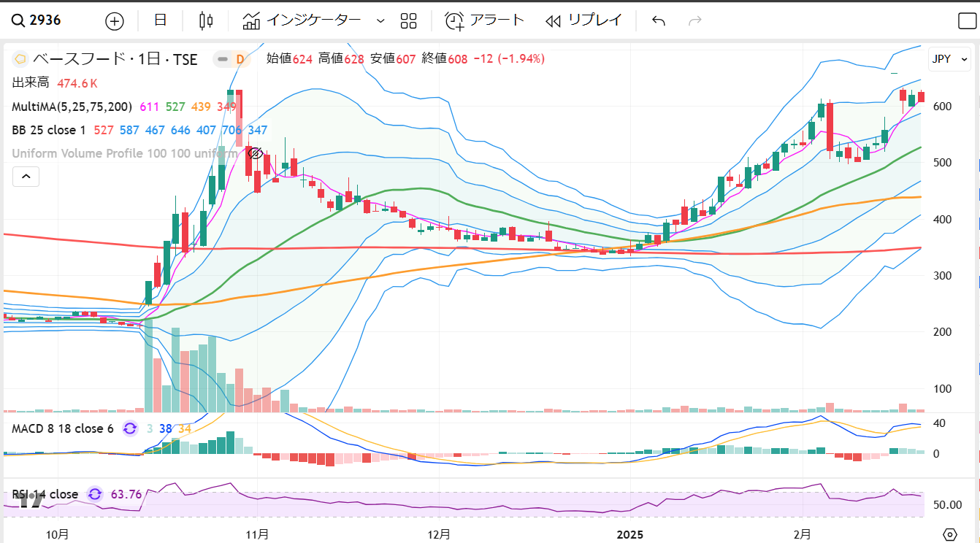The width and height of the screenshot is (980, 543).
Task: Click the 11月 time axis label
Action: (257, 534)
